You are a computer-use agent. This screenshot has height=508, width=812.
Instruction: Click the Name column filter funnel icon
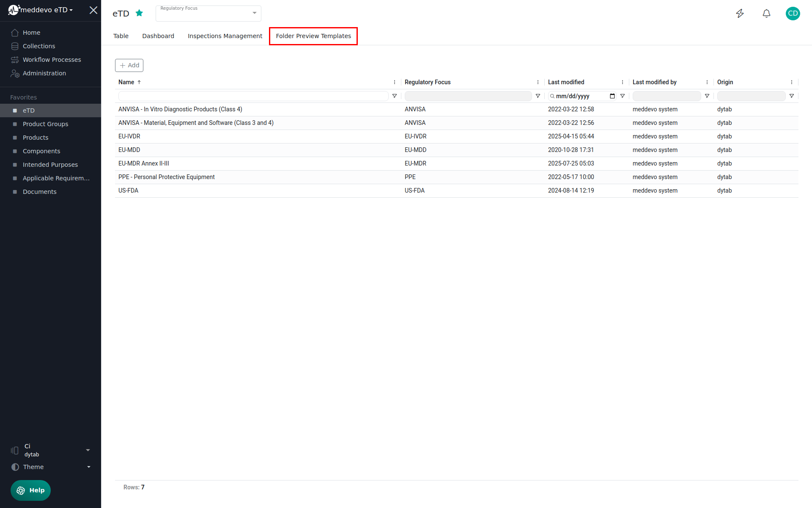coord(395,96)
